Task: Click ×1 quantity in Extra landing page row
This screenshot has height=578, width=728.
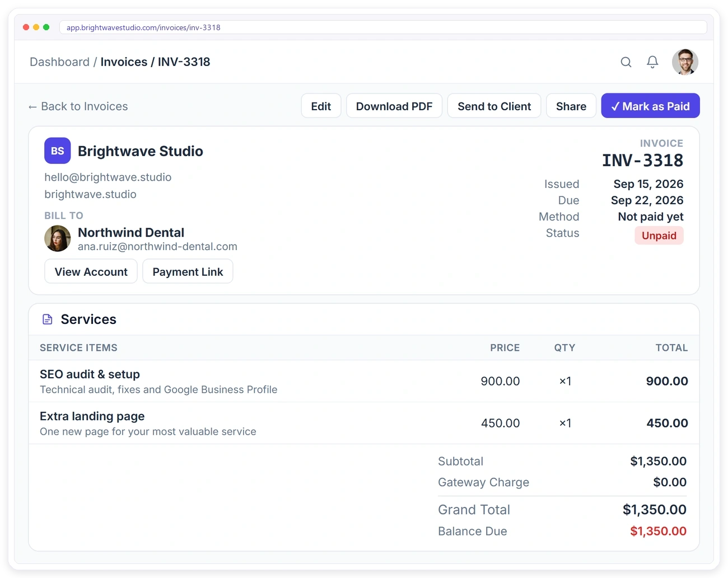Action: click(566, 423)
